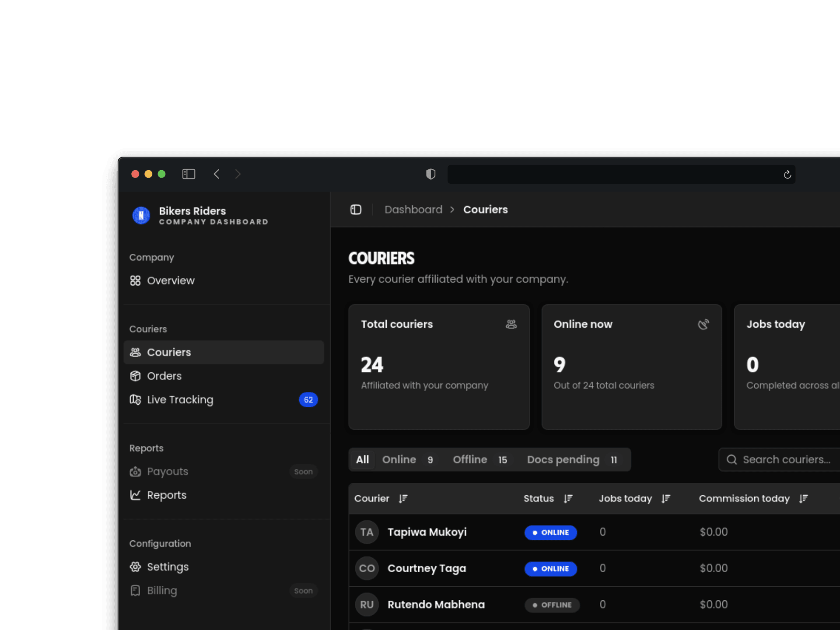Show Docs pending couriers tab

pyautogui.click(x=572, y=459)
